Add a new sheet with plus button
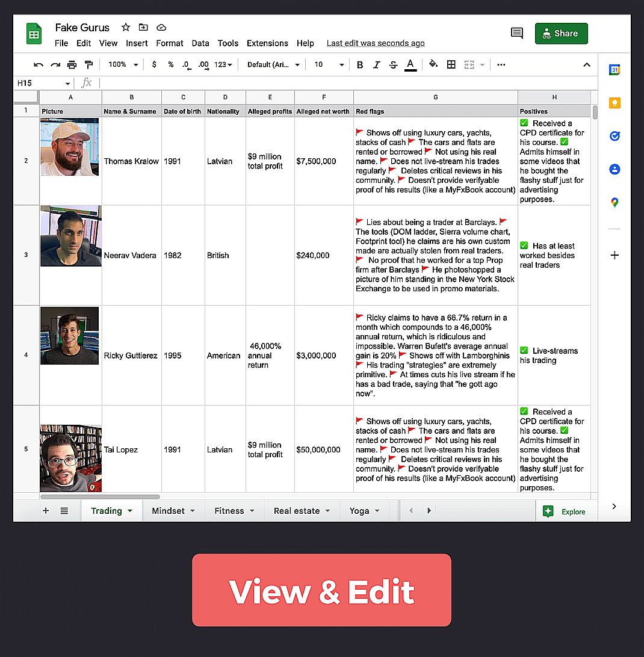Viewport: 644px width, 657px height. point(46,510)
